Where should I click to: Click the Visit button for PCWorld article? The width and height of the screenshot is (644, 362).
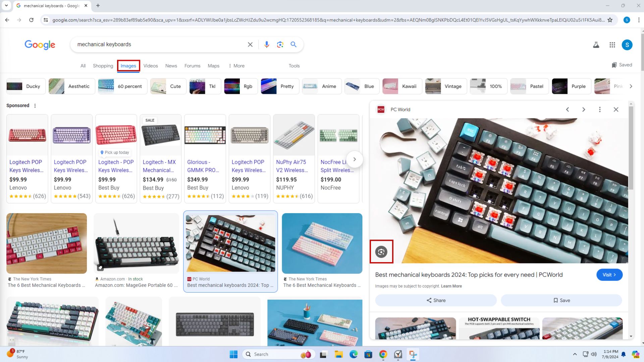609,275
